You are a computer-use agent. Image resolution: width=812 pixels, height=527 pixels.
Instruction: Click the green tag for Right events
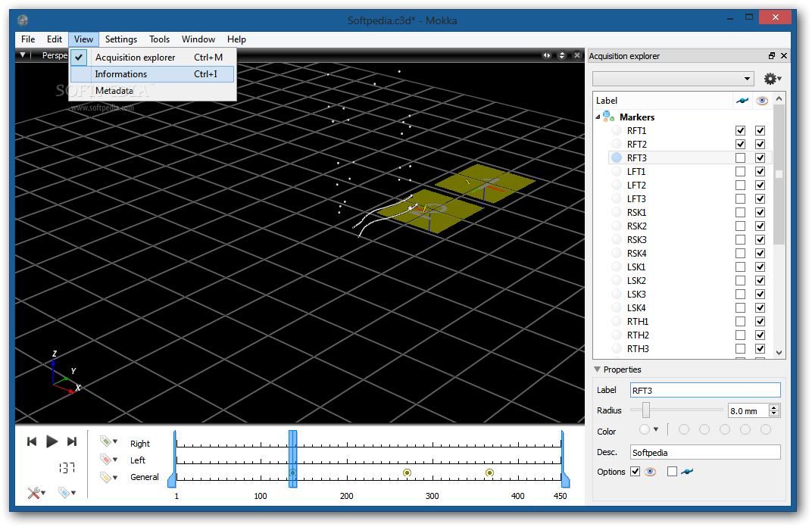tap(105, 441)
